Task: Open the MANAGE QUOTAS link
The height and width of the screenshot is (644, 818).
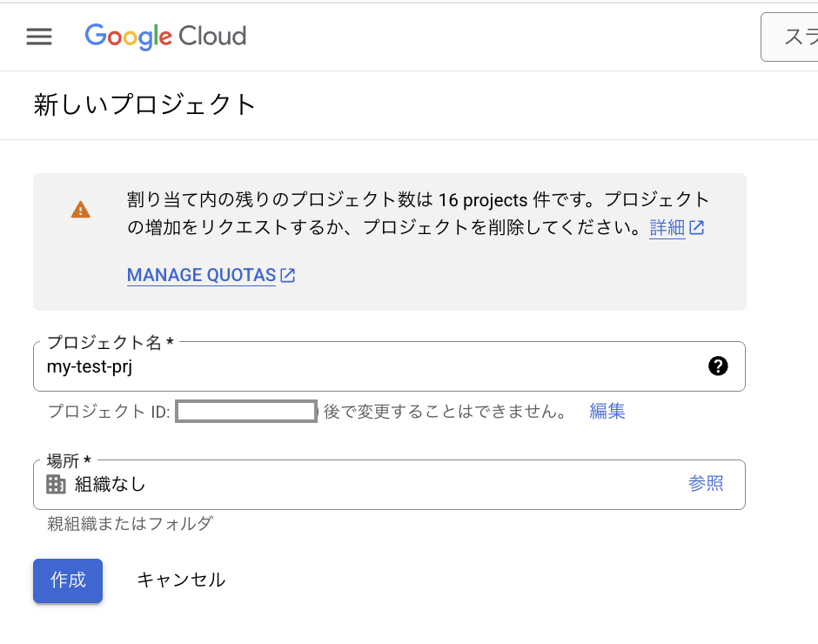Action: click(201, 276)
